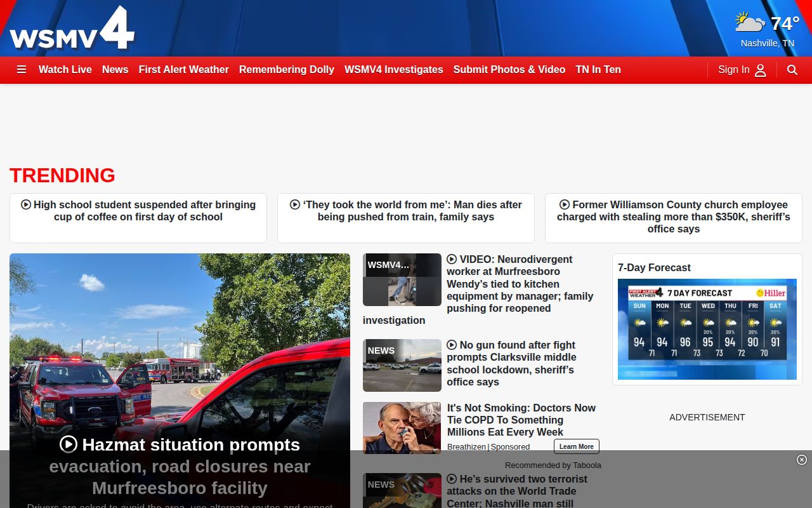Open the 7 day forecast graphic
Image resolution: width=812 pixels, height=508 pixels.
click(707, 329)
